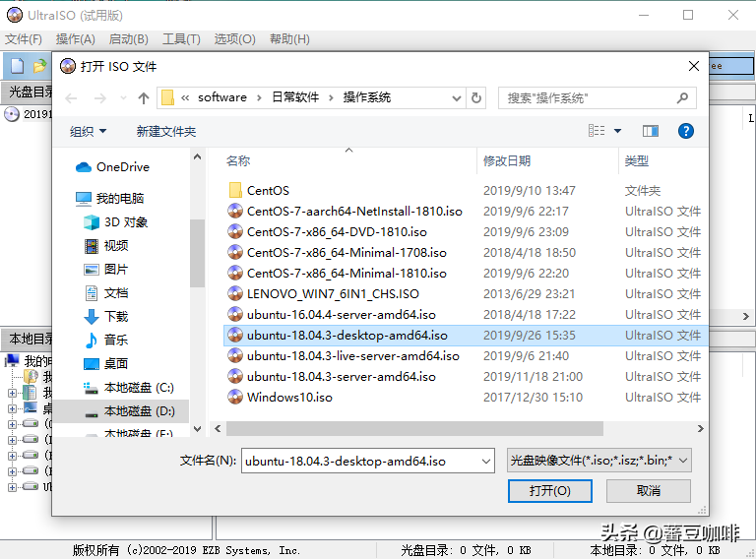Screen dimensions: 756x559
Task: Open the recent locations dropdown arrow
Action: pos(123,98)
